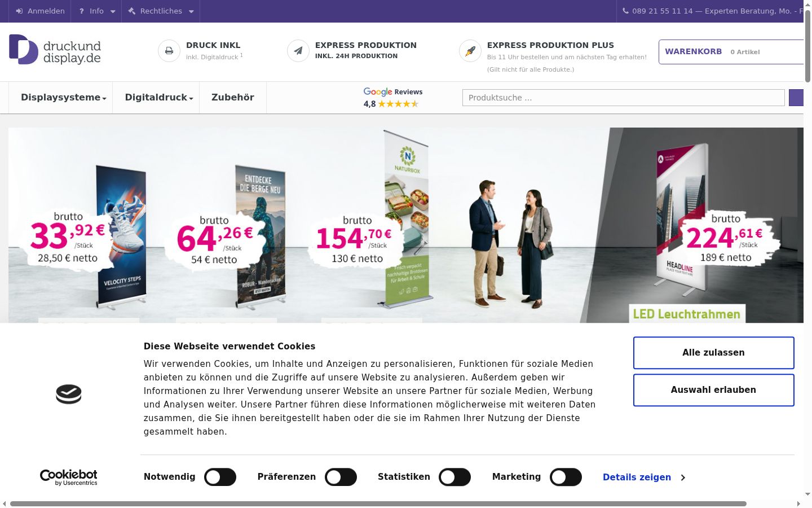Click the scroll right arrow at bottom

point(798,503)
